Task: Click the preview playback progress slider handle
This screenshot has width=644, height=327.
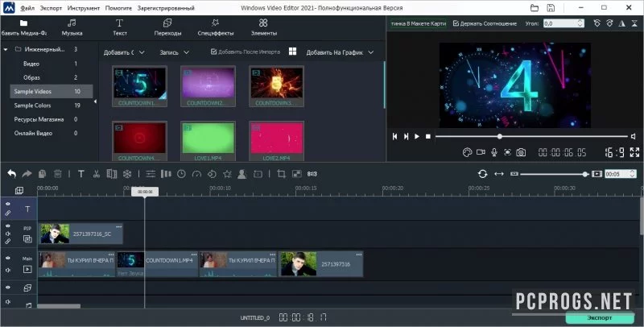Action: point(499,136)
